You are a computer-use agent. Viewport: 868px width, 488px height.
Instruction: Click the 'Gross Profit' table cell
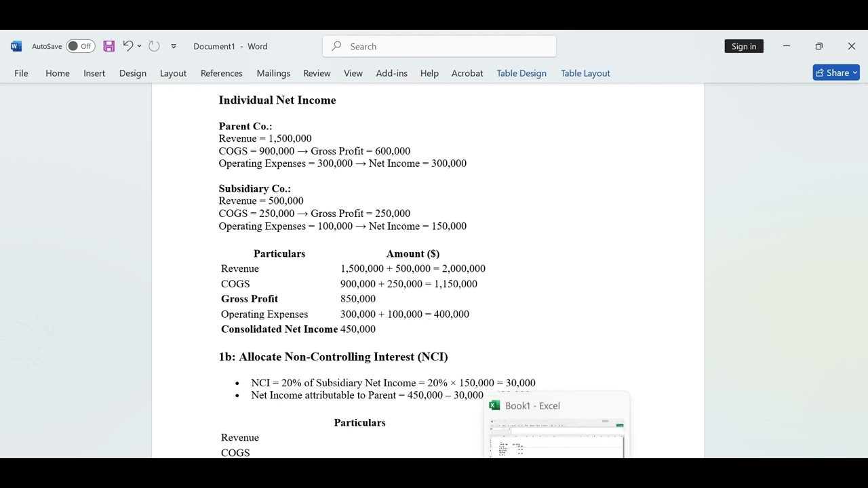click(x=250, y=299)
